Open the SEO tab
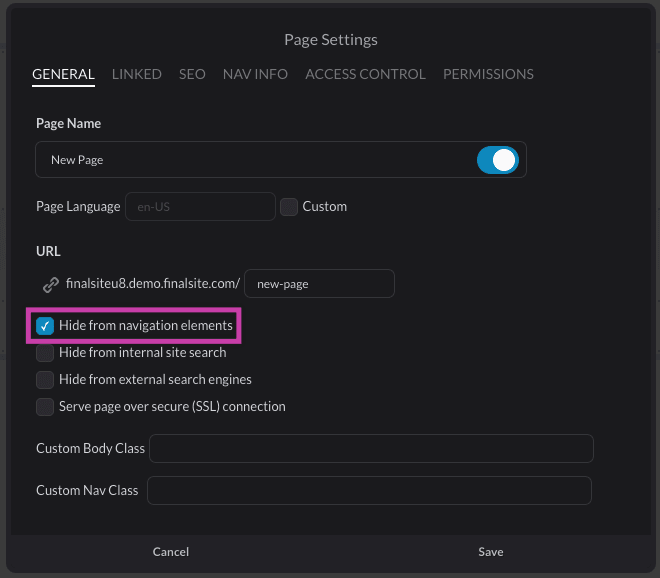This screenshot has height=578, width=660. click(192, 74)
